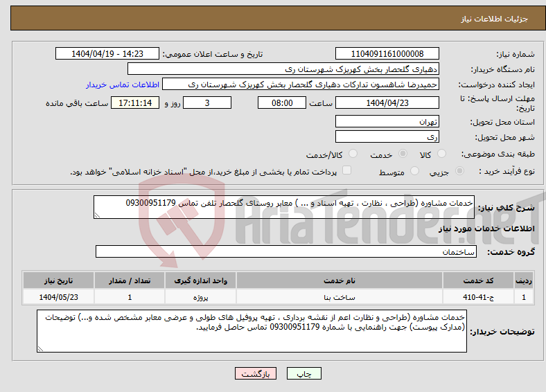Click service code cell ج-41-410
This screenshot has height=392, width=546.
479,297
